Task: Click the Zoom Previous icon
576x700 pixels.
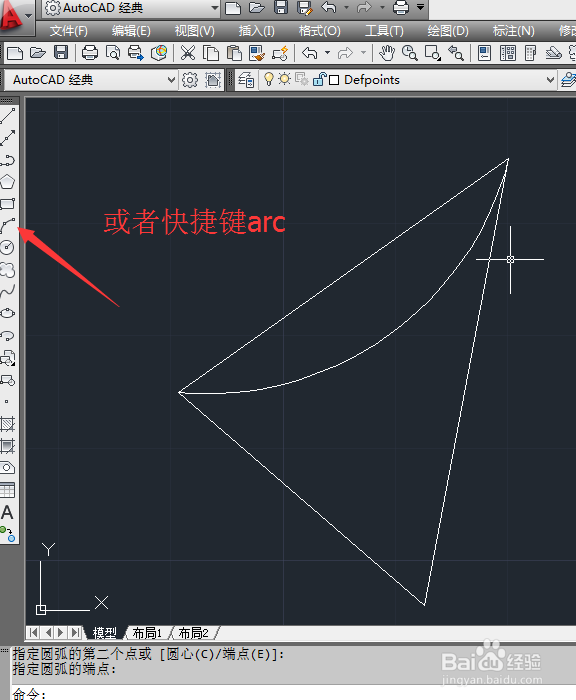Action: pyautogui.click(x=456, y=53)
